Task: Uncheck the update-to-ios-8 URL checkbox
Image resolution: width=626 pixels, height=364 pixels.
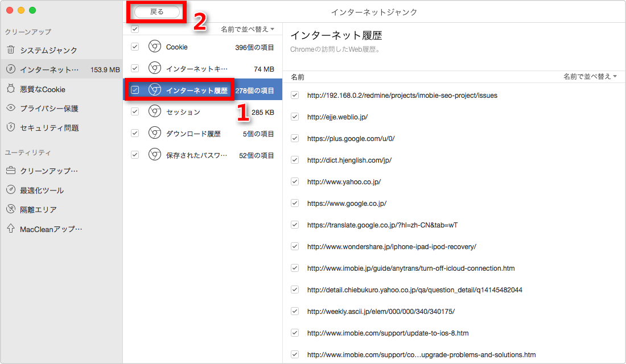Action: point(295,333)
